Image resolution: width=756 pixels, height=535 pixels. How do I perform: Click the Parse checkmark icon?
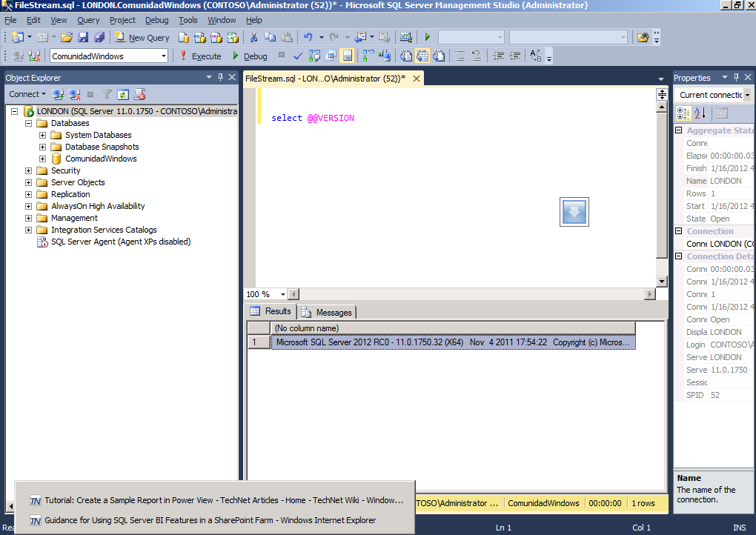[x=298, y=56]
